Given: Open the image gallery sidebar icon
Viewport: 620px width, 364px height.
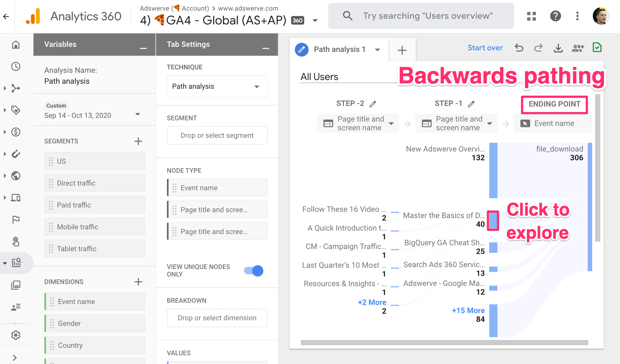Looking at the screenshot, I should point(16,285).
